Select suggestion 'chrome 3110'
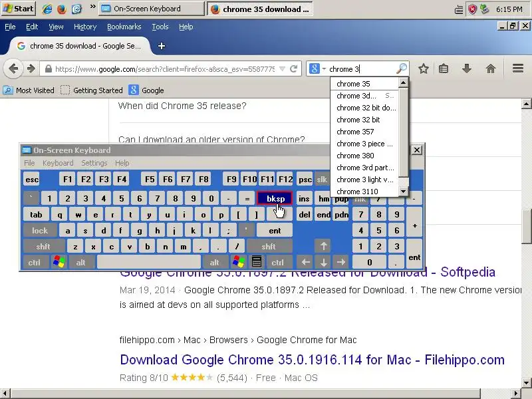This screenshot has height=399, width=532. 364,192
